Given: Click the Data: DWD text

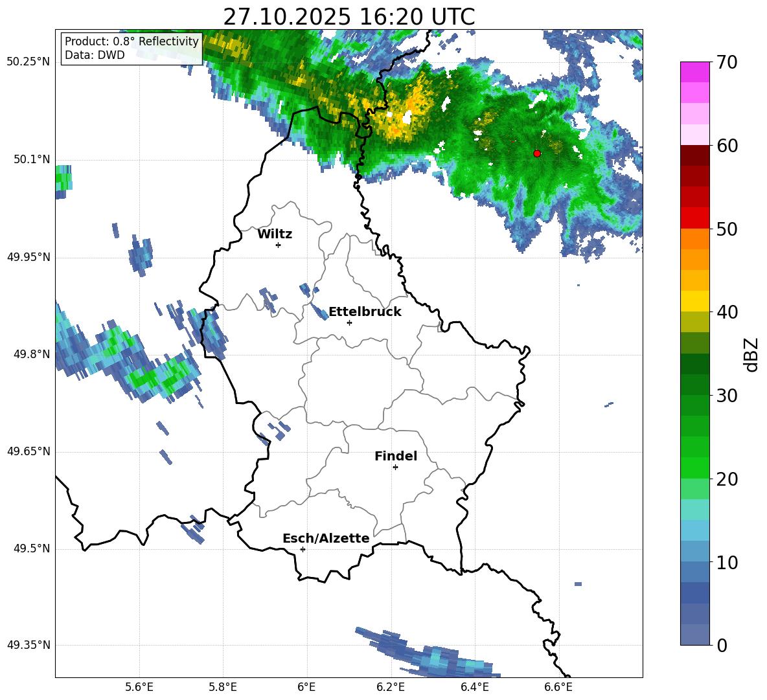Looking at the screenshot, I should 95,55.
